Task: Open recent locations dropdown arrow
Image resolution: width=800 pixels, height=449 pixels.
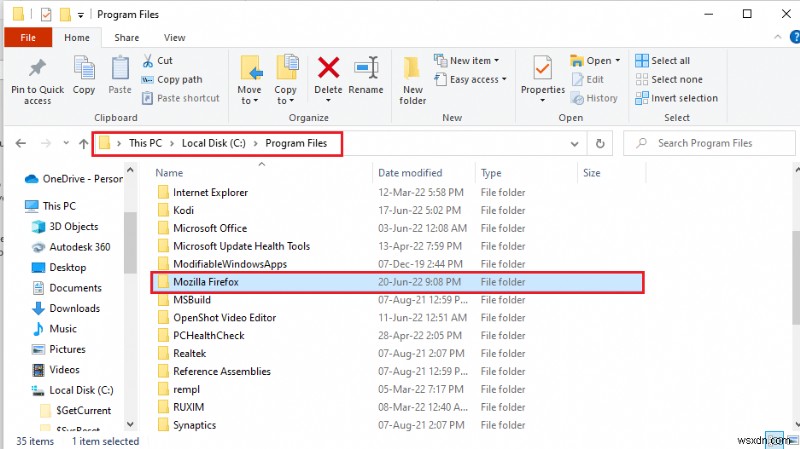Action: click(x=66, y=143)
